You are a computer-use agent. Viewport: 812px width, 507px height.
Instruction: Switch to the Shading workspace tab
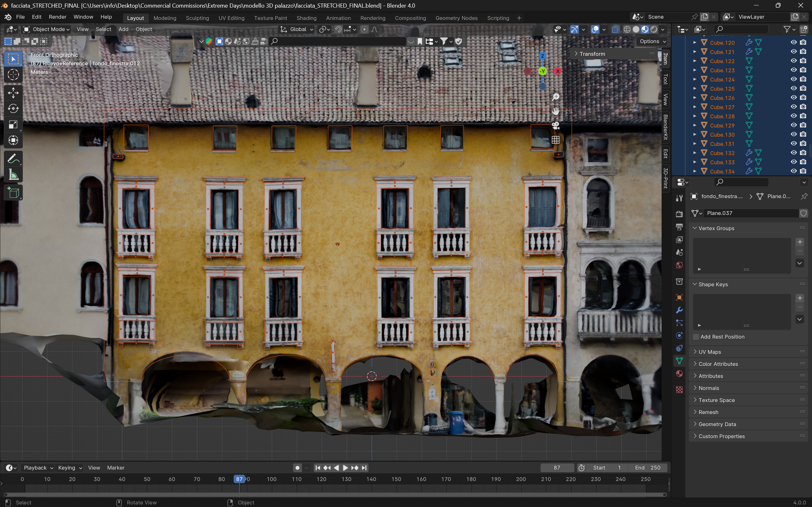(x=306, y=18)
